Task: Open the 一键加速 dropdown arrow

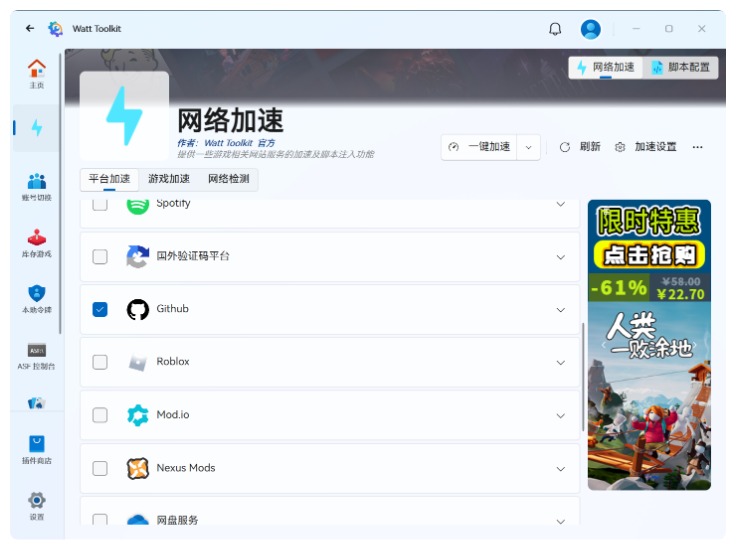Action: (x=529, y=147)
